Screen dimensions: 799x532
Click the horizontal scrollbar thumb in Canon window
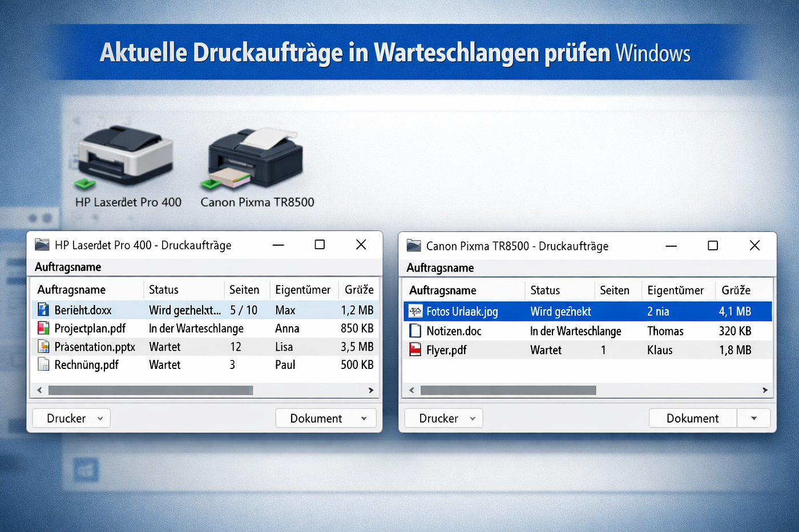509,391
